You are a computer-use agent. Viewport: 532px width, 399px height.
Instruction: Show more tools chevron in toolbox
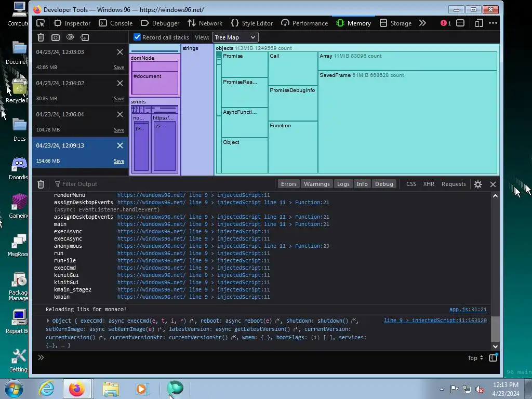point(422,23)
